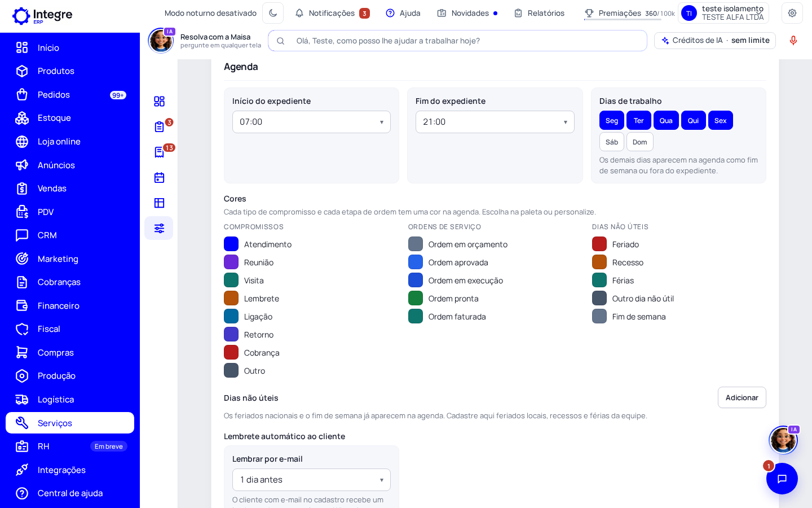Focus the Maisa assistant search field
This screenshot has width=812, height=508.
click(x=457, y=41)
